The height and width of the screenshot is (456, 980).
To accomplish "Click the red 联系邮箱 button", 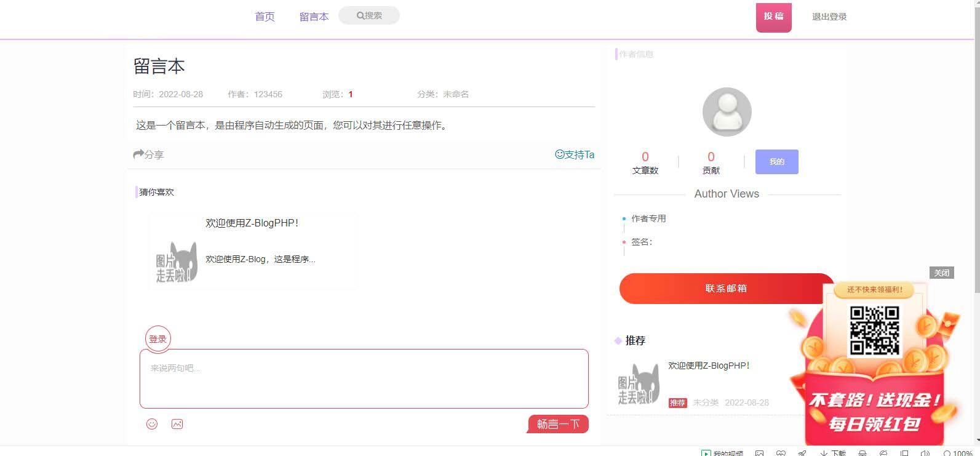I will click(727, 289).
